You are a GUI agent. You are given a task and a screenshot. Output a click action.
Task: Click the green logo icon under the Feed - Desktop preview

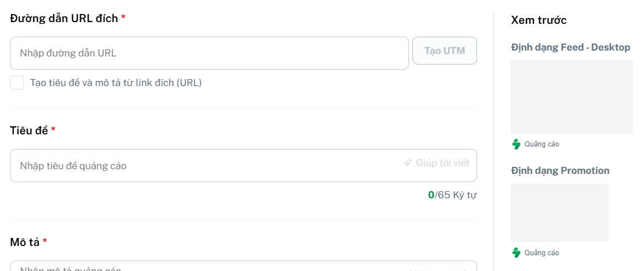[x=516, y=144]
